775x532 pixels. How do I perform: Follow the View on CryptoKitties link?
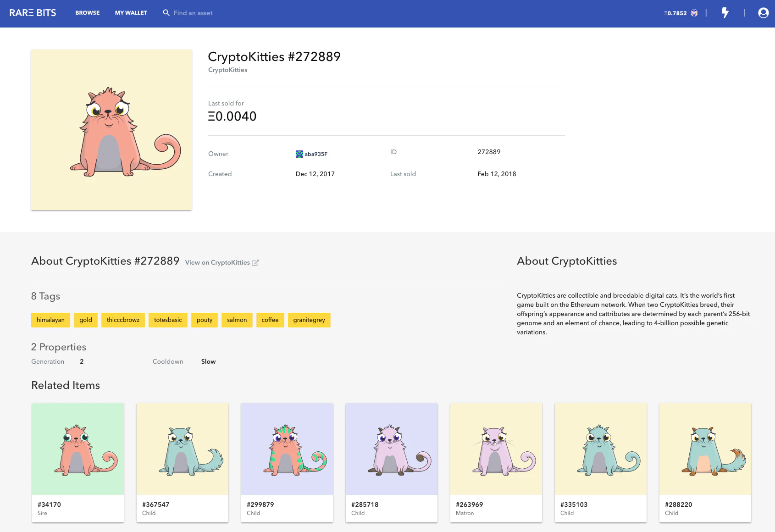(217, 263)
